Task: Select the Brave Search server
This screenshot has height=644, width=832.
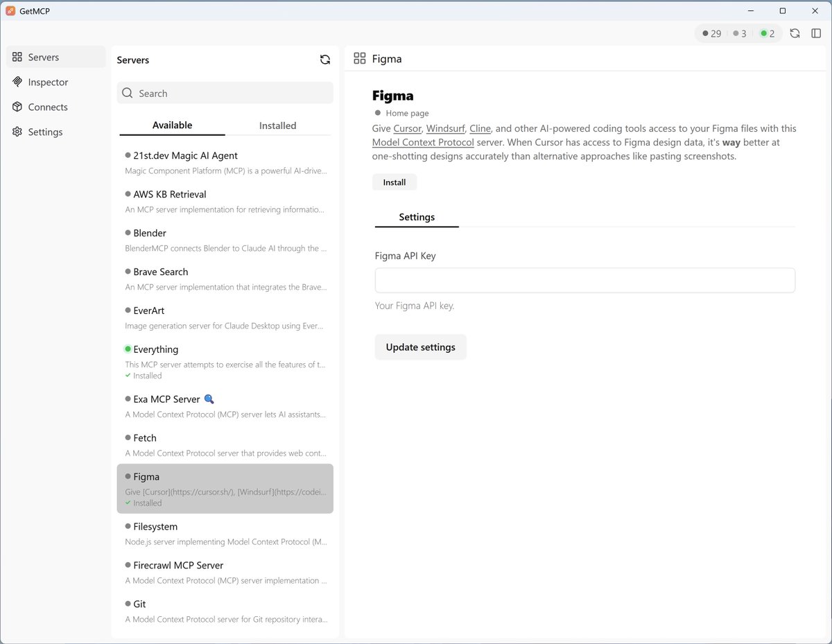Action: tap(225, 279)
